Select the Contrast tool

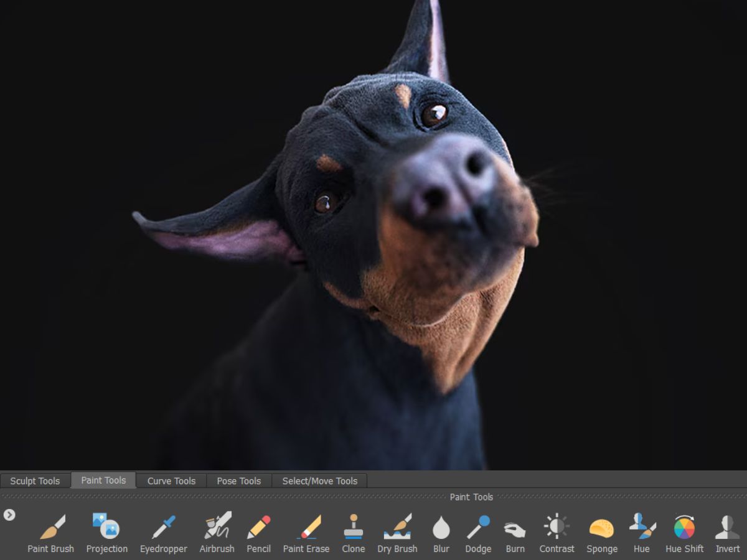(557, 533)
